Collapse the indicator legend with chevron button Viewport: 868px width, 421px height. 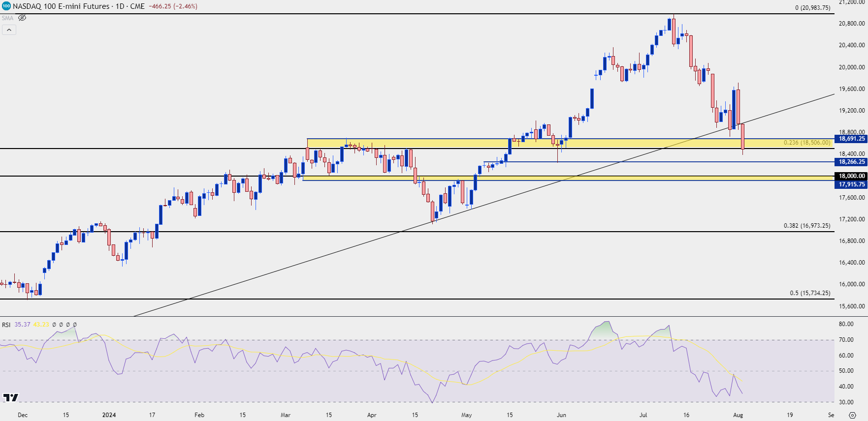pos(9,30)
